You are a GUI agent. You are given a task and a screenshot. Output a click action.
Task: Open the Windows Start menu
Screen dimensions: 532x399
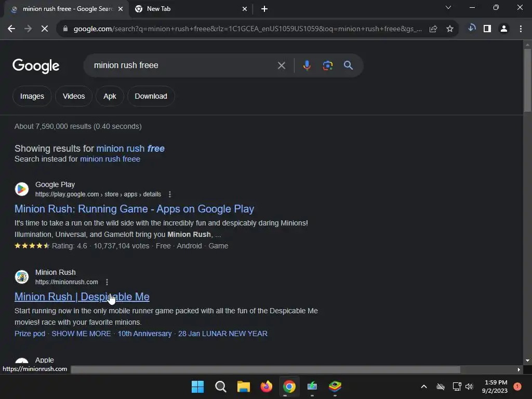point(197,387)
